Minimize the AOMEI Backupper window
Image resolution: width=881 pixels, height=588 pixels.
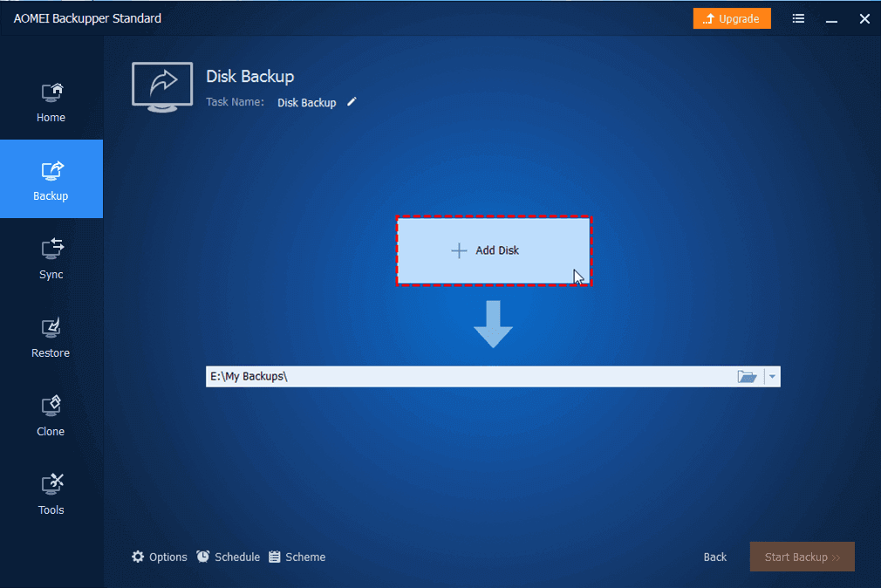pyautogui.click(x=831, y=20)
